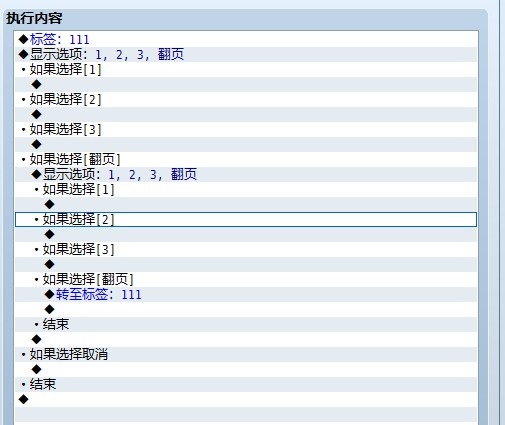Click the indented 如果选择[1] branch row
The image size is (505, 425).
pyautogui.click(x=246, y=189)
